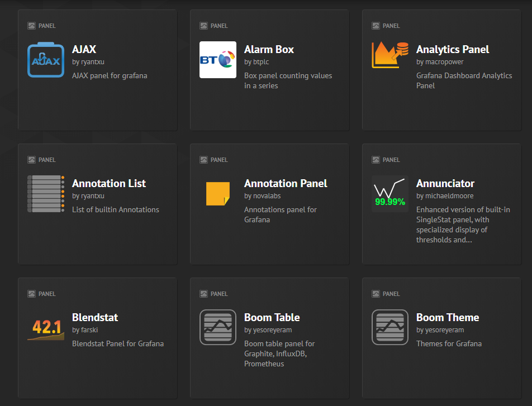Click the AJAX plugin logo icon
This screenshot has height=406, width=532.
(x=46, y=60)
